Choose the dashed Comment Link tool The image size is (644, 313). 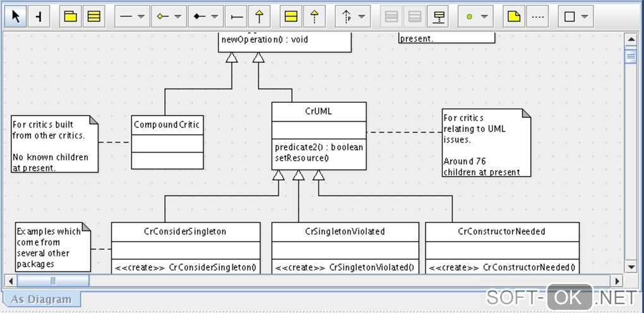(537, 17)
